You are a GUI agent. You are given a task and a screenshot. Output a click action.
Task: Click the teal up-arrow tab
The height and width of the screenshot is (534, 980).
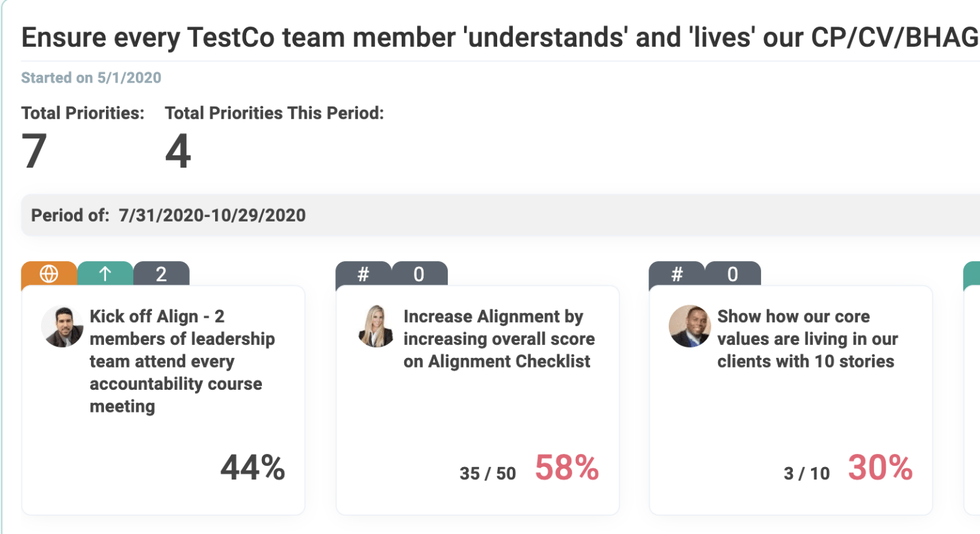[105, 274]
